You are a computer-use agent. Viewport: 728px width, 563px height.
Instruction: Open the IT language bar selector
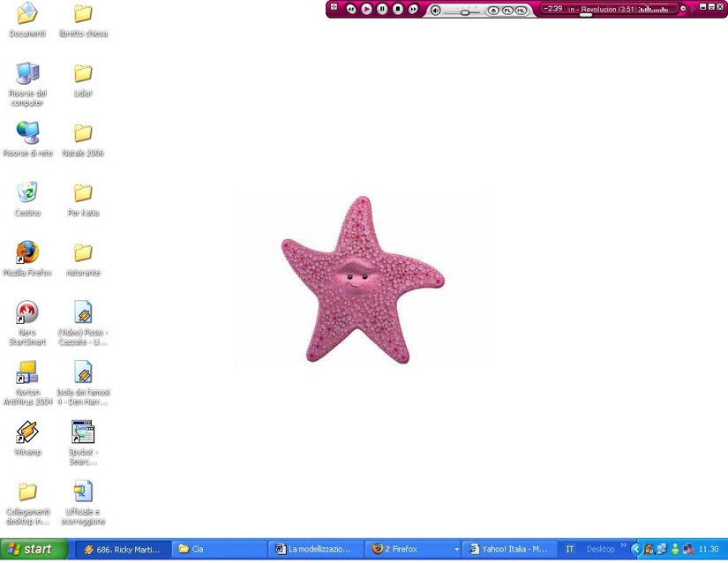tap(569, 550)
